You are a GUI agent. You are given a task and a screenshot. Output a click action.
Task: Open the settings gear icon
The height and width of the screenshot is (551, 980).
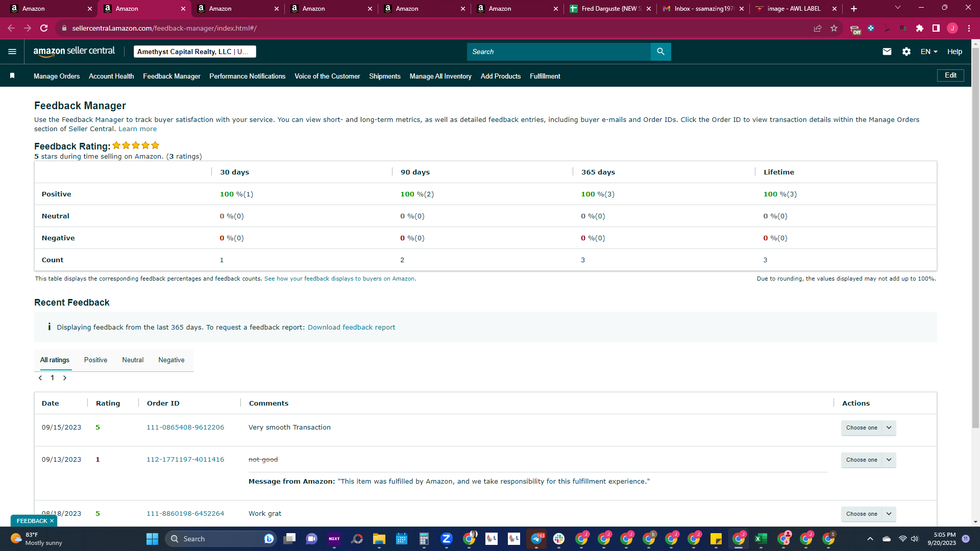tap(906, 52)
